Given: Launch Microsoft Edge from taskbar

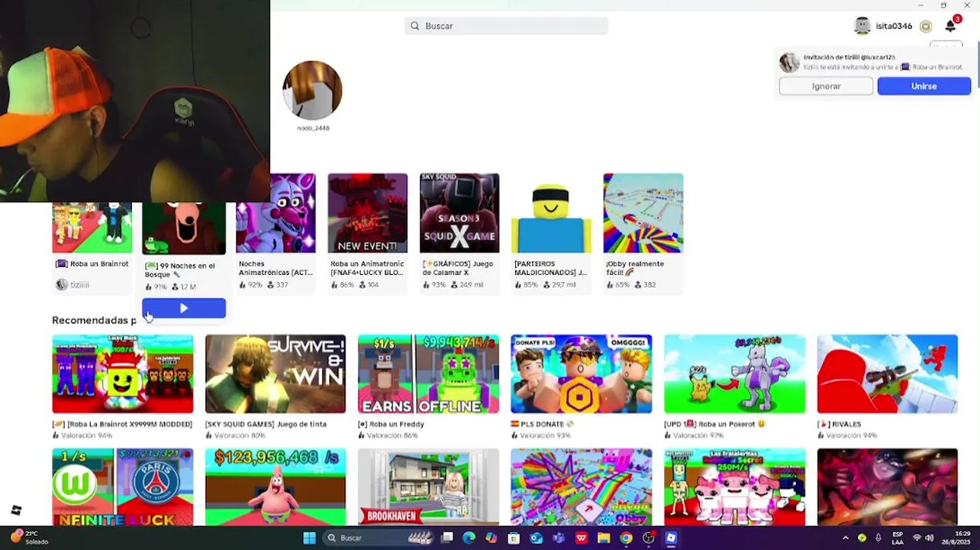Looking at the screenshot, I should click(x=469, y=538).
